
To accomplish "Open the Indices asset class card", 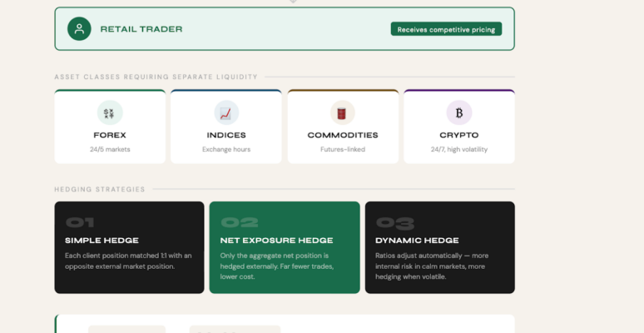I will click(x=226, y=127).
